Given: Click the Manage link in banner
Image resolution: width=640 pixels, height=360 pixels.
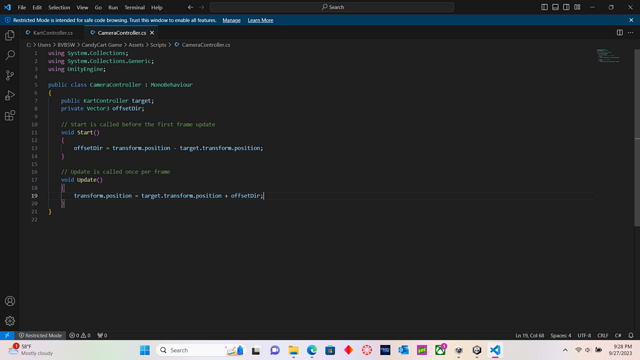Looking at the screenshot, I should pos(231,20).
